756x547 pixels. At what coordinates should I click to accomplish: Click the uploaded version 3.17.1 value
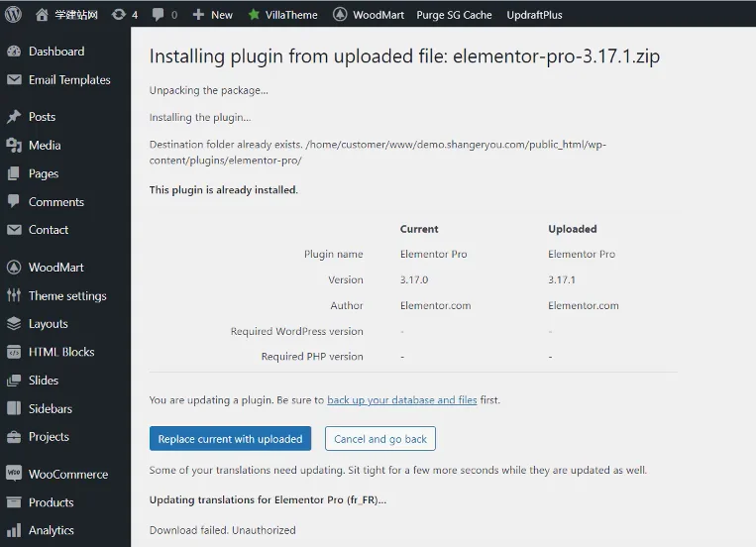(561, 279)
